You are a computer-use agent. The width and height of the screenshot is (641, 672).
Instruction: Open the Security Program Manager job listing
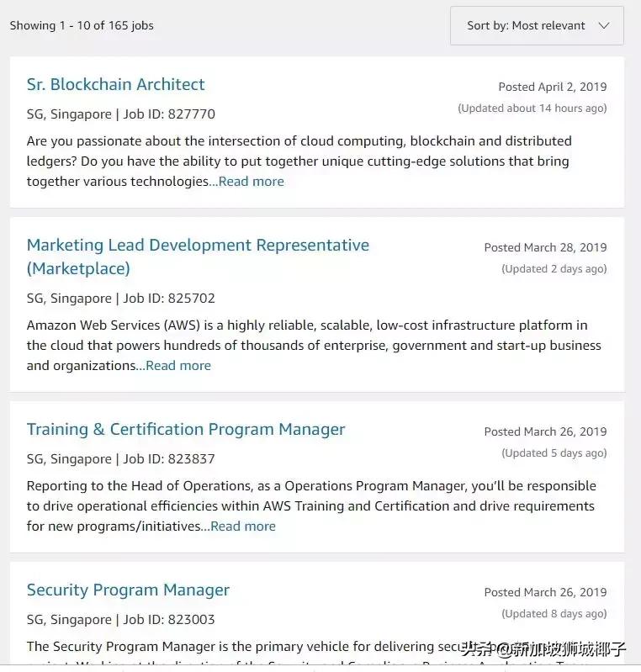pyautogui.click(x=128, y=590)
